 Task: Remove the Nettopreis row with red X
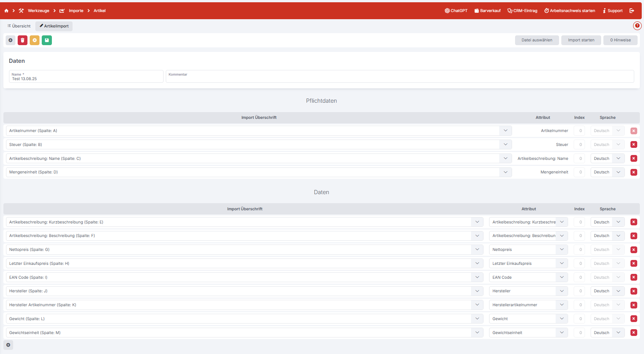click(x=633, y=250)
